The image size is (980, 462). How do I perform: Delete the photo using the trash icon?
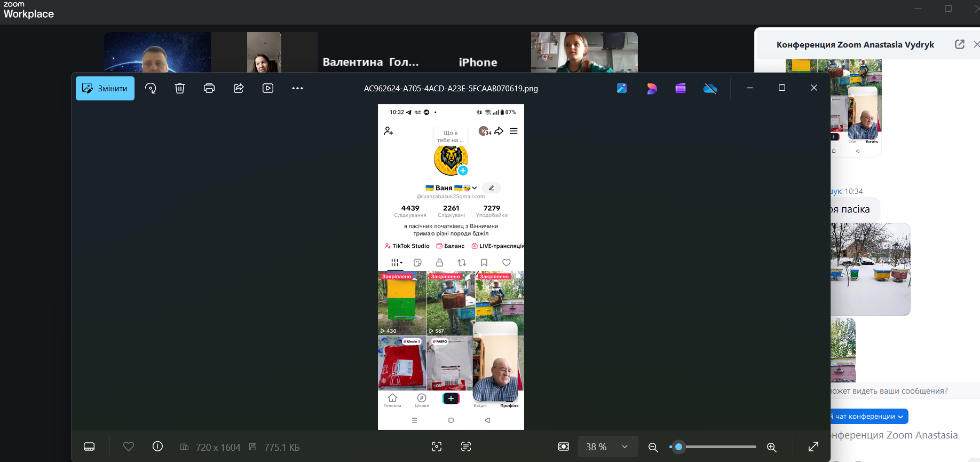coord(180,89)
